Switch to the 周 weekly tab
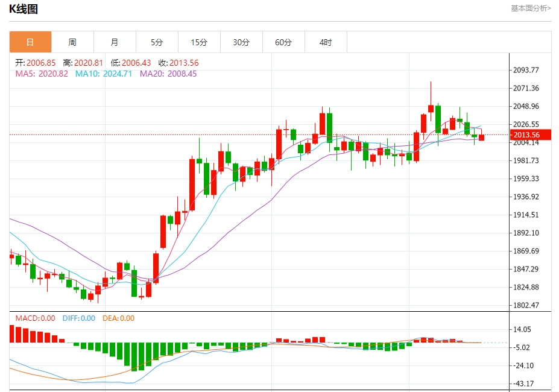 pyautogui.click(x=72, y=42)
